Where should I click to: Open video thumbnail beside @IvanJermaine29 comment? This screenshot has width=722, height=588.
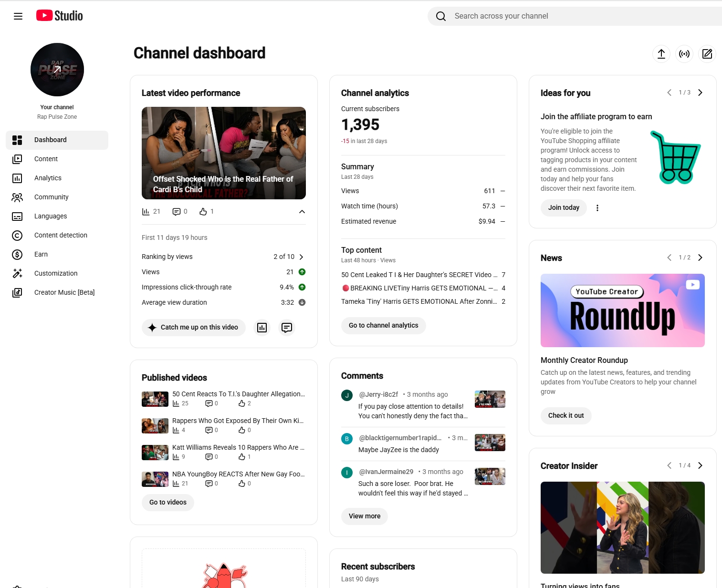[490, 476]
